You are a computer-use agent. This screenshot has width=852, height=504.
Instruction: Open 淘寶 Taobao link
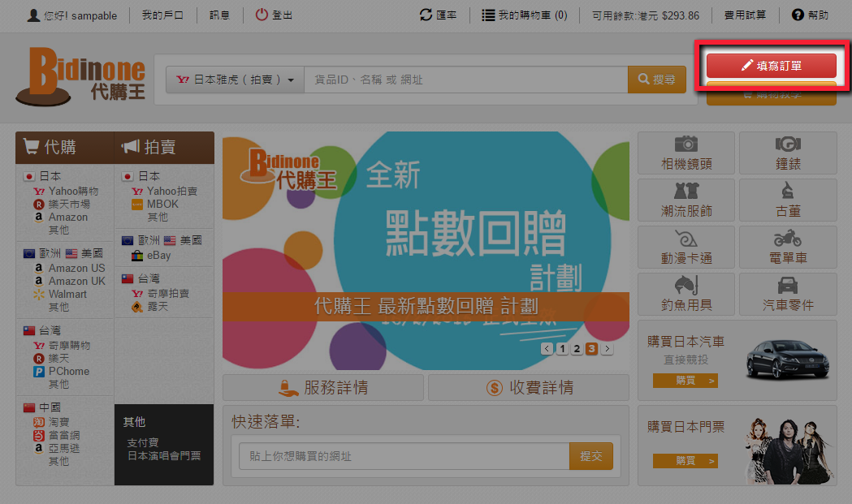[58, 423]
